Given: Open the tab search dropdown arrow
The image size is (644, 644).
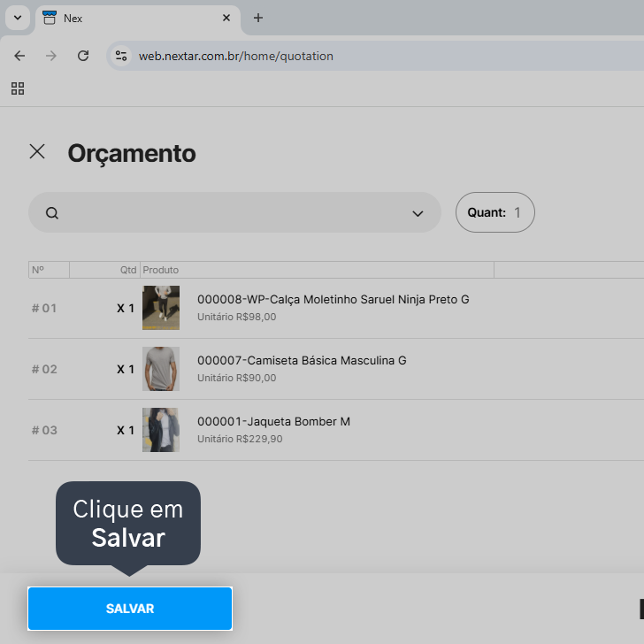Looking at the screenshot, I should coord(18,18).
